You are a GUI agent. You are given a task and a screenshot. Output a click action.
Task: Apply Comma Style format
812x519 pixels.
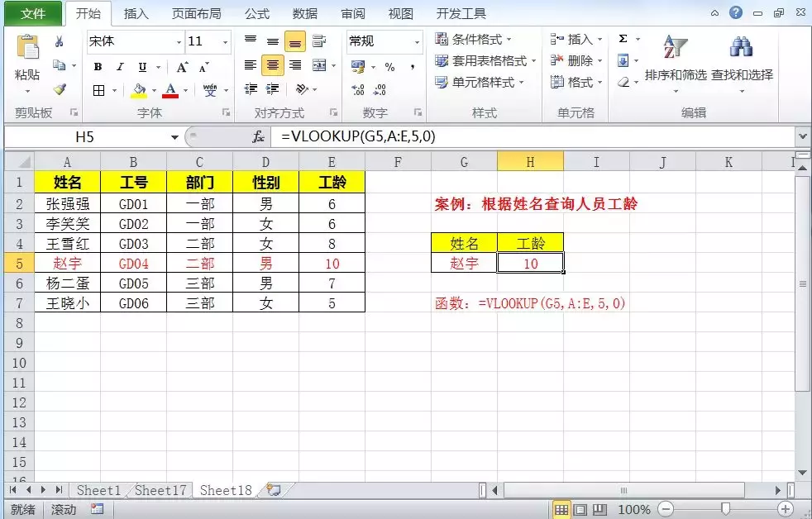pyautogui.click(x=413, y=67)
